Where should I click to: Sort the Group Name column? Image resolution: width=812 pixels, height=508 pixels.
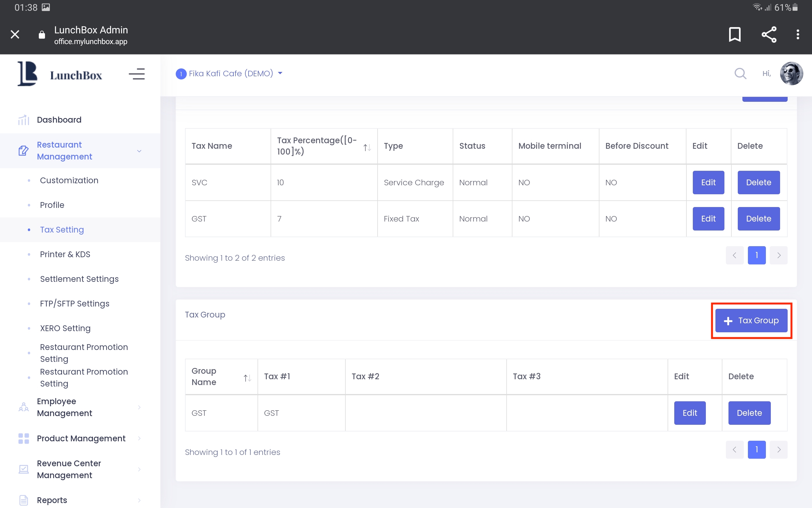(x=247, y=378)
